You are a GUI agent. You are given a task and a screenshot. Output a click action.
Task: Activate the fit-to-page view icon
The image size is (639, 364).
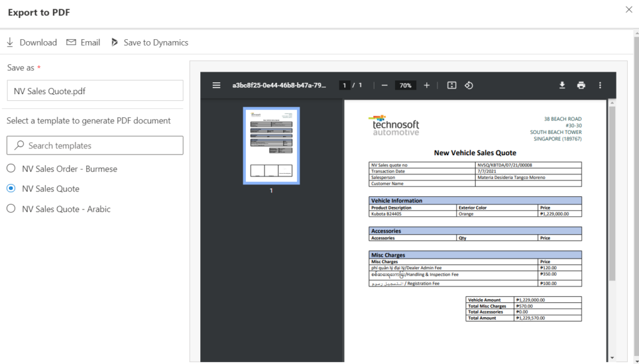tap(451, 85)
